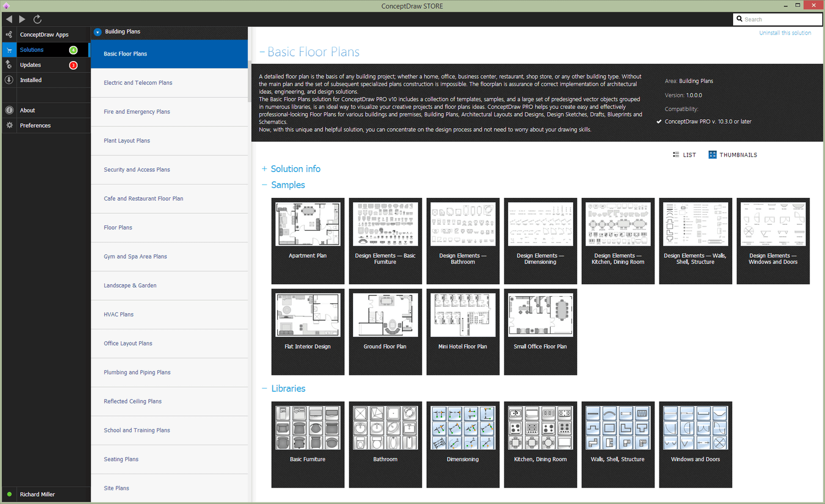Select Electric and Telecom Plans solution

coord(169,83)
